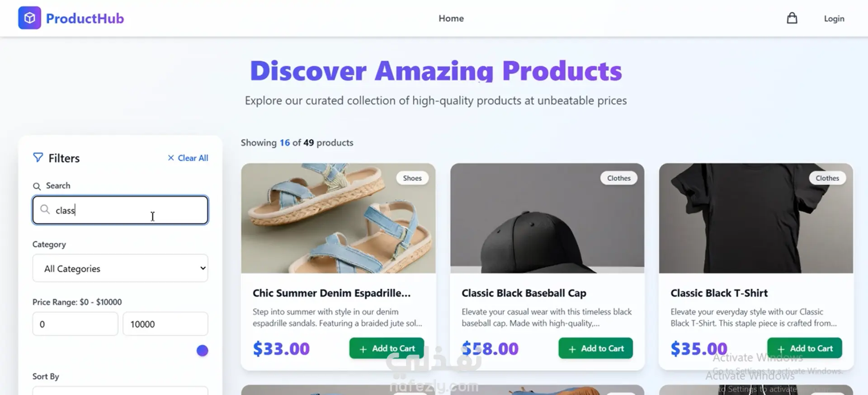Click plus icon on Espadrille Add to Cart
868x395 pixels.
click(363, 349)
